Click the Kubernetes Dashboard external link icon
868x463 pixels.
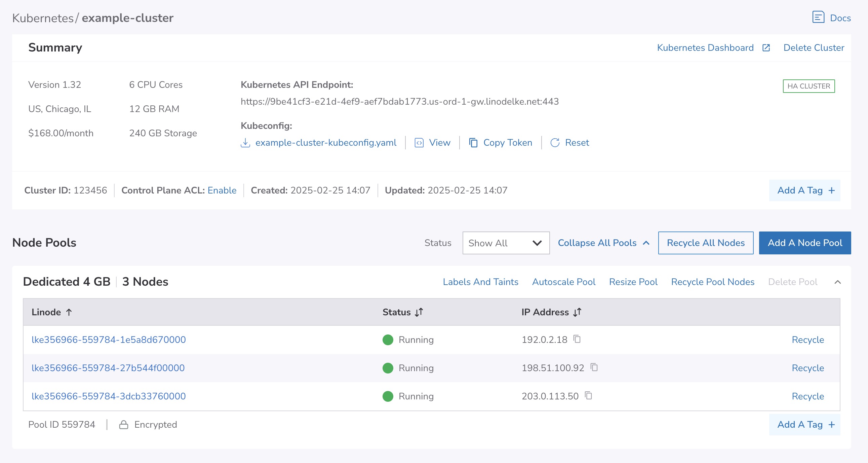coord(766,48)
